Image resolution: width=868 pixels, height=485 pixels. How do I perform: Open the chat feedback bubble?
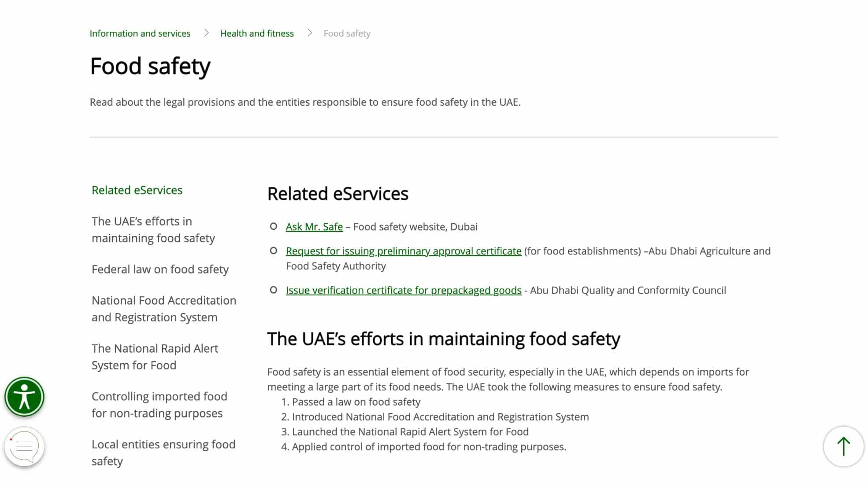click(25, 446)
